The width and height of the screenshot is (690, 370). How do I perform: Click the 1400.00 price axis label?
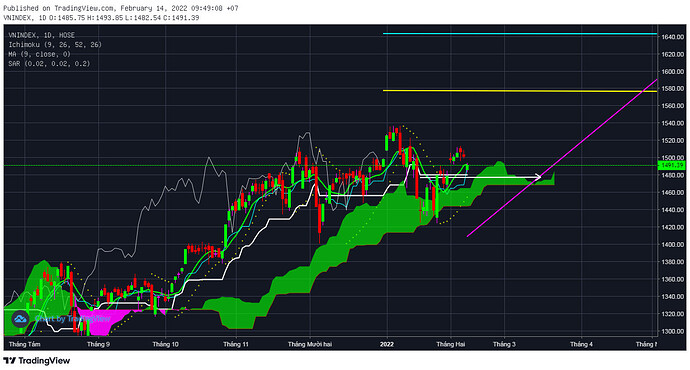[672, 244]
